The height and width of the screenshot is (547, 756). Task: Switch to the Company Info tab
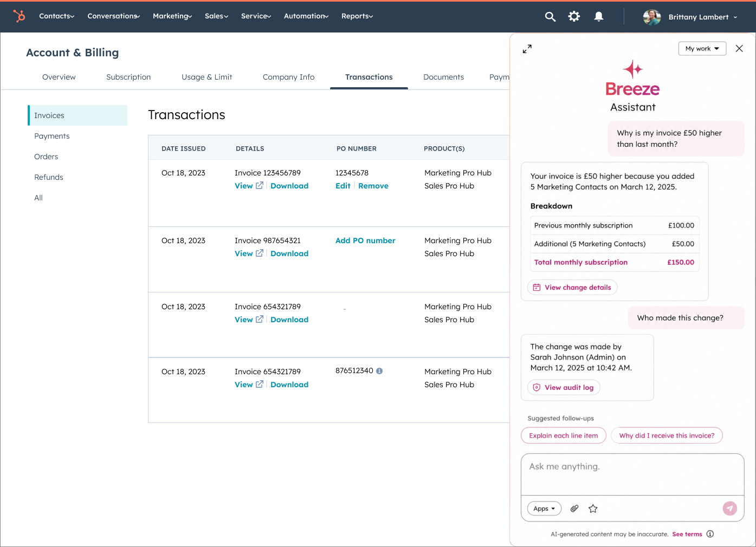289,77
